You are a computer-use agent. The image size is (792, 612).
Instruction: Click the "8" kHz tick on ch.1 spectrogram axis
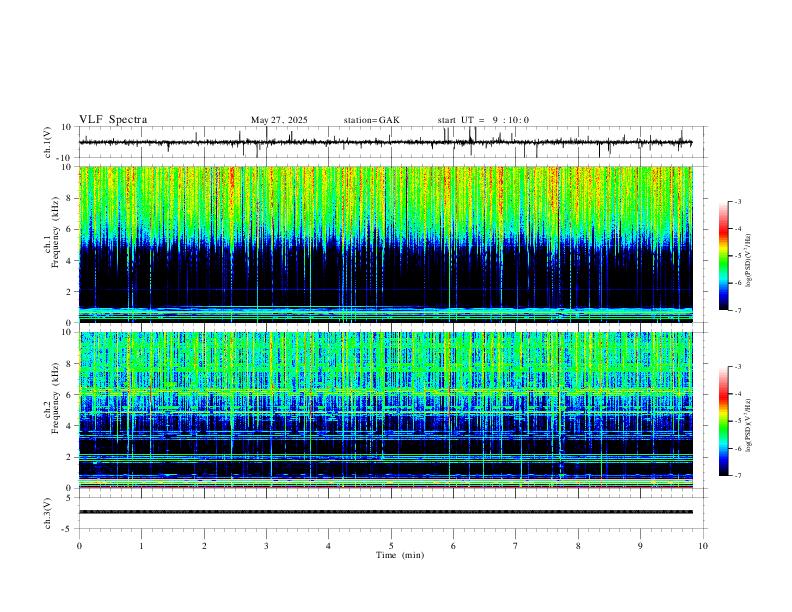pyautogui.click(x=70, y=198)
